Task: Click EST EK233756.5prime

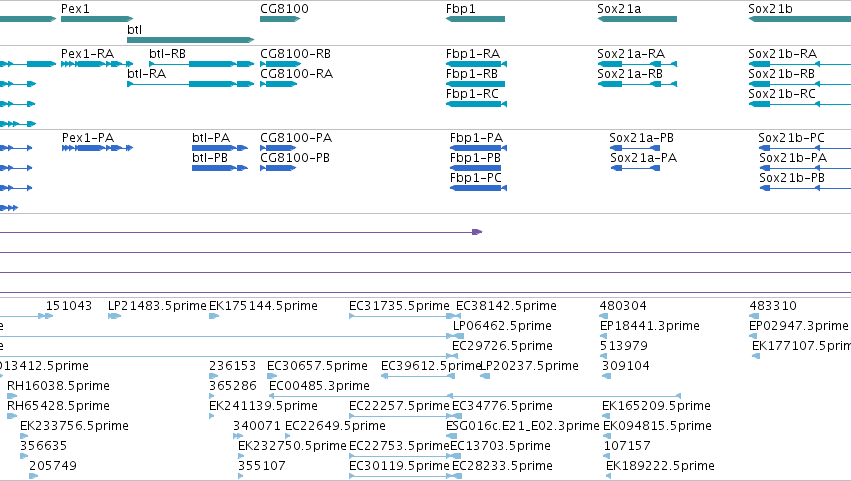Action: [x=74, y=426]
